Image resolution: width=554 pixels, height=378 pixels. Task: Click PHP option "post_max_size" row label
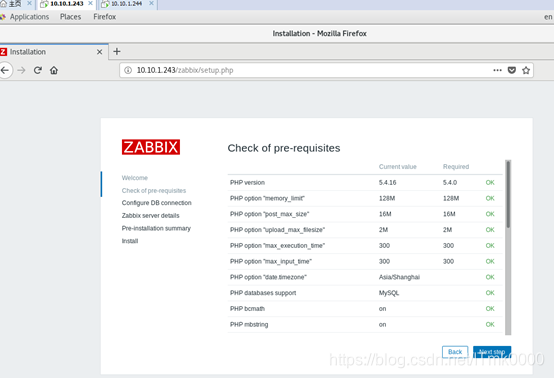point(269,214)
